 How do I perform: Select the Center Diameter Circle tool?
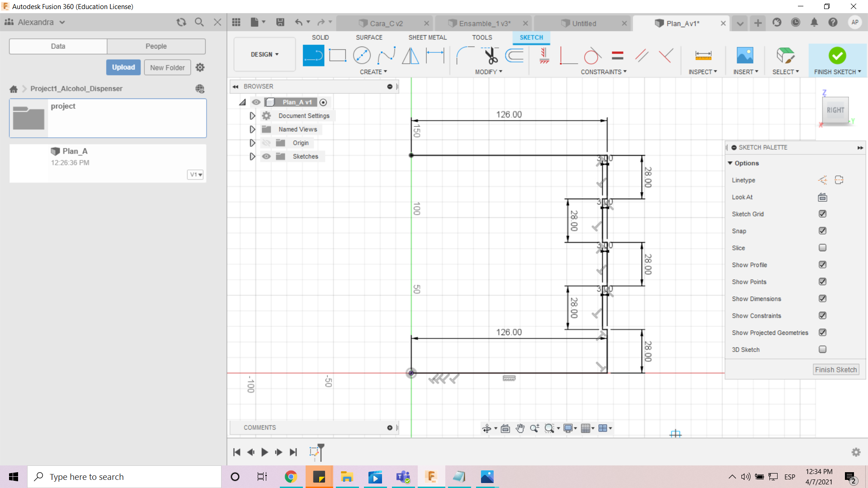pos(362,56)
